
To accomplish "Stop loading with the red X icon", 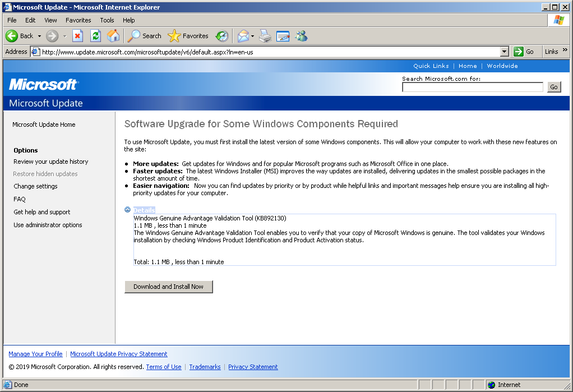I will 77,36.
